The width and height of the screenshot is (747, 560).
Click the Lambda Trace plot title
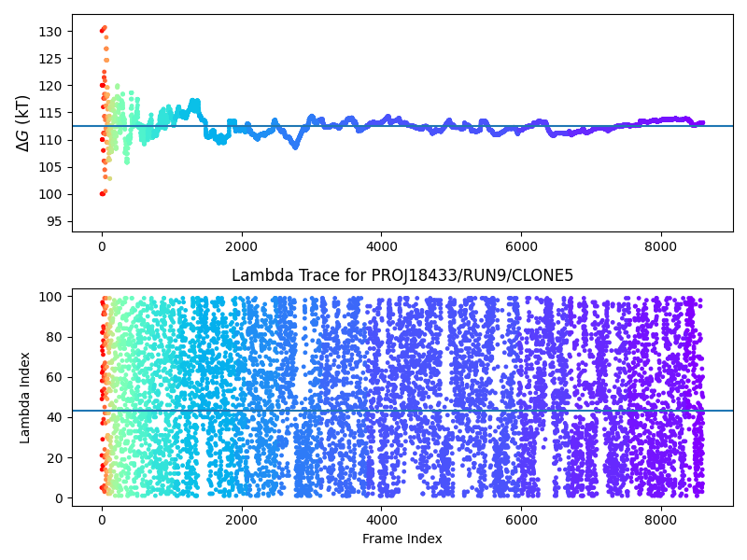click(402, 275)
